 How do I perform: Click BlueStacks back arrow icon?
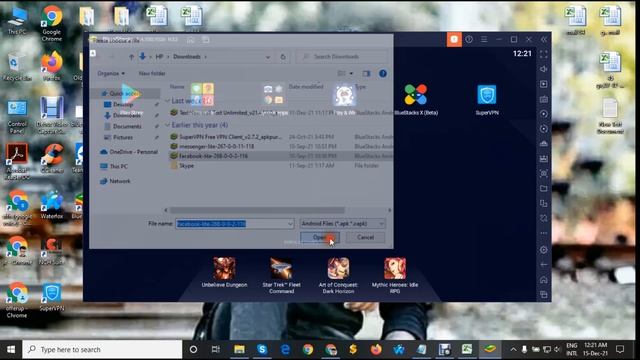point(544,265)
